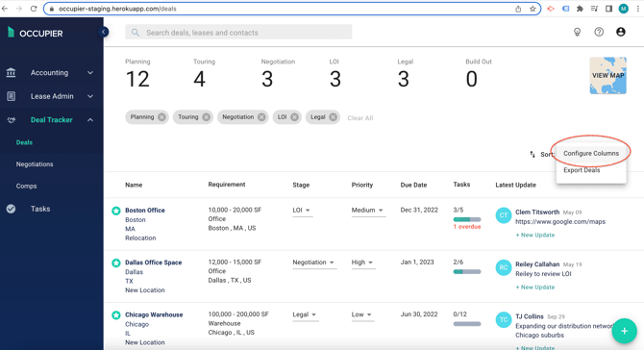
Task: Open the browser extensions puzzle icon
Action: click(x=580, y=9)
